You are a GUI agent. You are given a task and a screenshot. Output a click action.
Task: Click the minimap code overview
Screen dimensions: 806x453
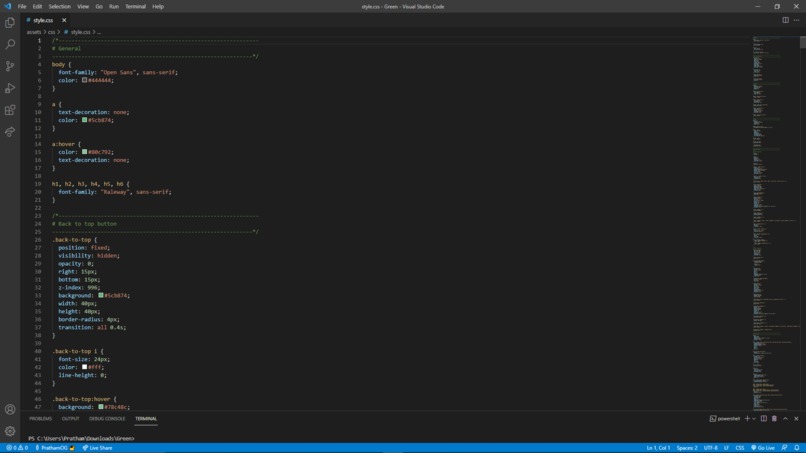[776, 223]
